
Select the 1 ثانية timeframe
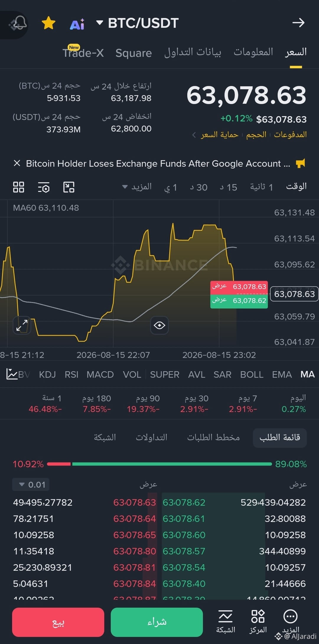[262, 187]
